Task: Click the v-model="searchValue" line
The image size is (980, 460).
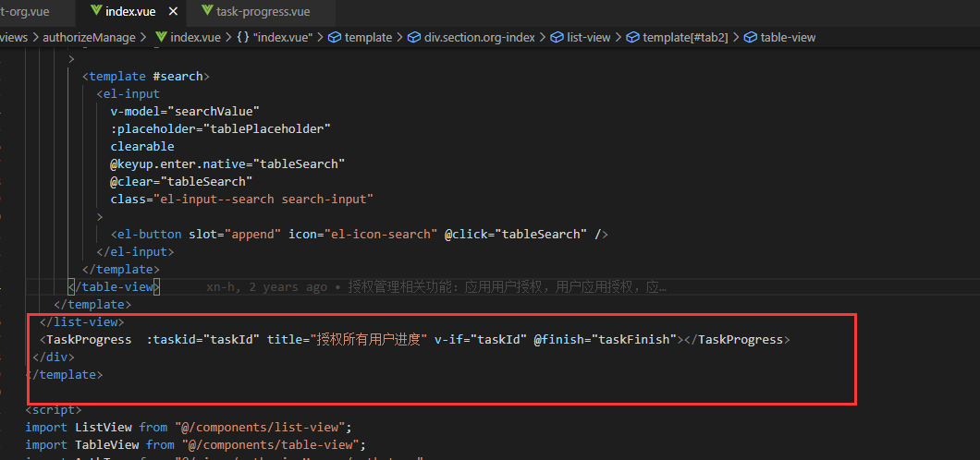Action: pos(185,112)
